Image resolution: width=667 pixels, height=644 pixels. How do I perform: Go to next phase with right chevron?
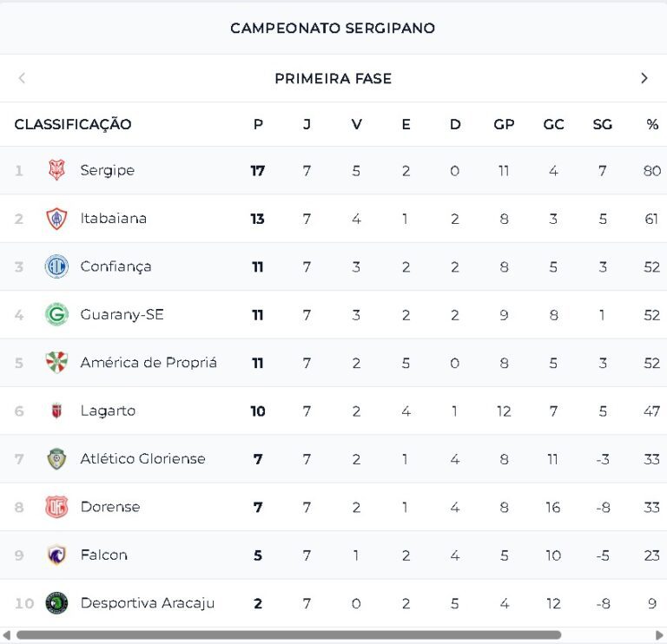[x=644, y=78]
